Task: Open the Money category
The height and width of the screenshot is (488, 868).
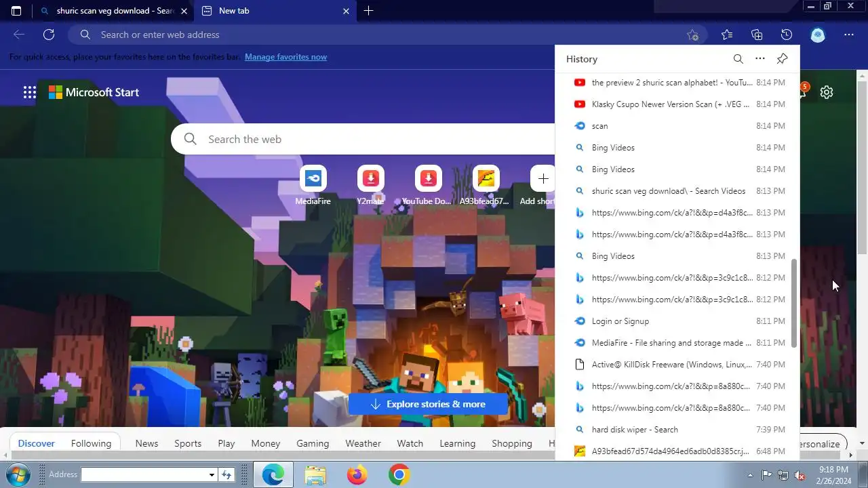Action: pos(266,443)
